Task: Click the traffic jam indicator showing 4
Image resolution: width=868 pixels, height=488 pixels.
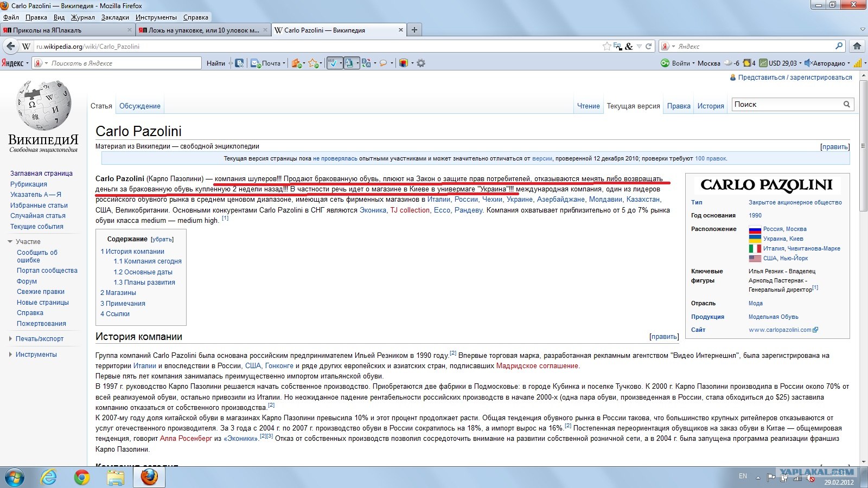Action: (749, 63)
